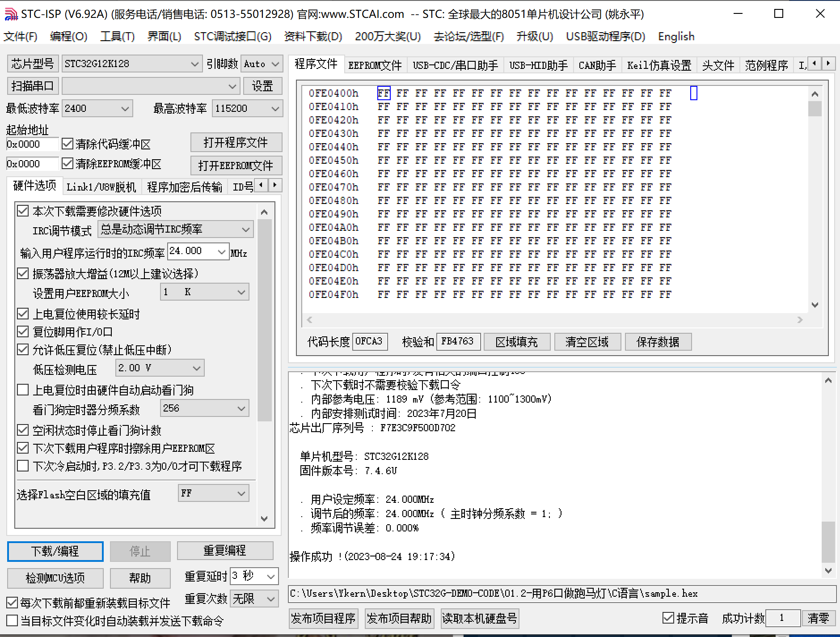Open 编程(O) menu

click(68, 36)
